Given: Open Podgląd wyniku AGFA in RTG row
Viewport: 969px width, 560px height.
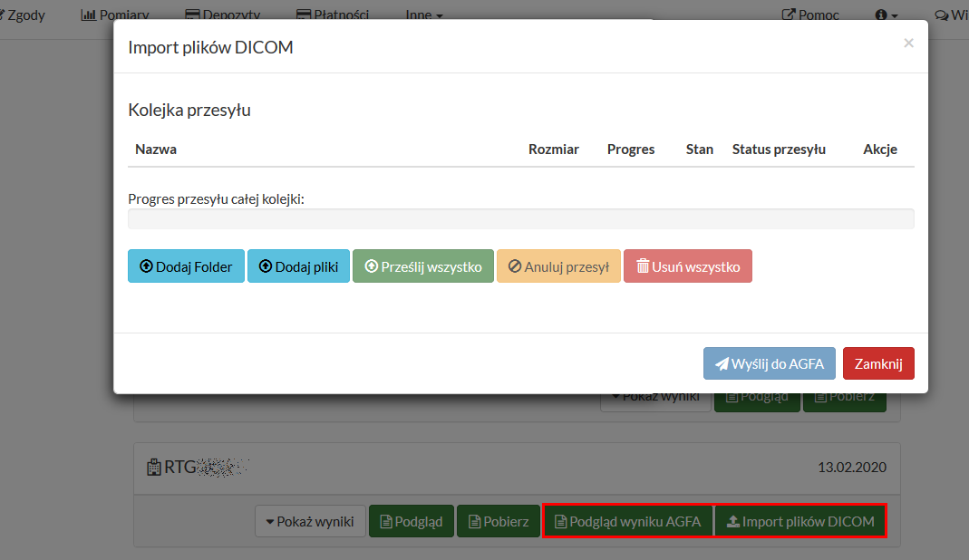Looking at the screenshot, I should tap(627, 521).
